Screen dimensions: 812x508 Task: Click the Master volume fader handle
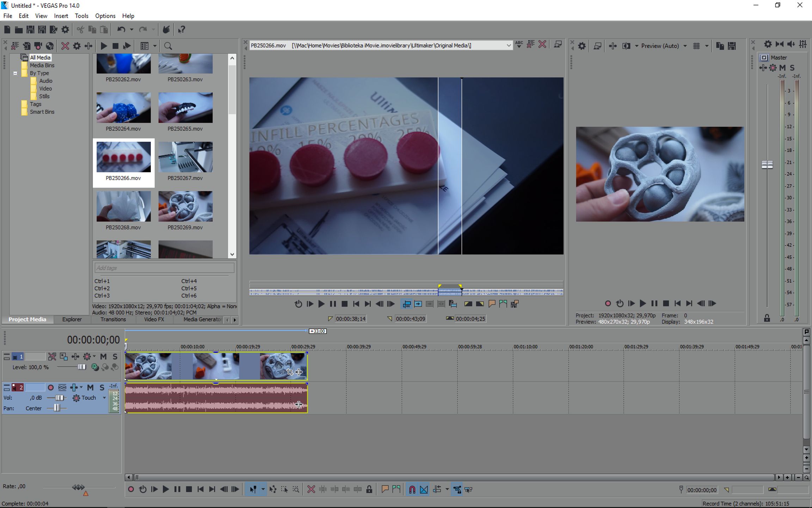tap(767, 165)
